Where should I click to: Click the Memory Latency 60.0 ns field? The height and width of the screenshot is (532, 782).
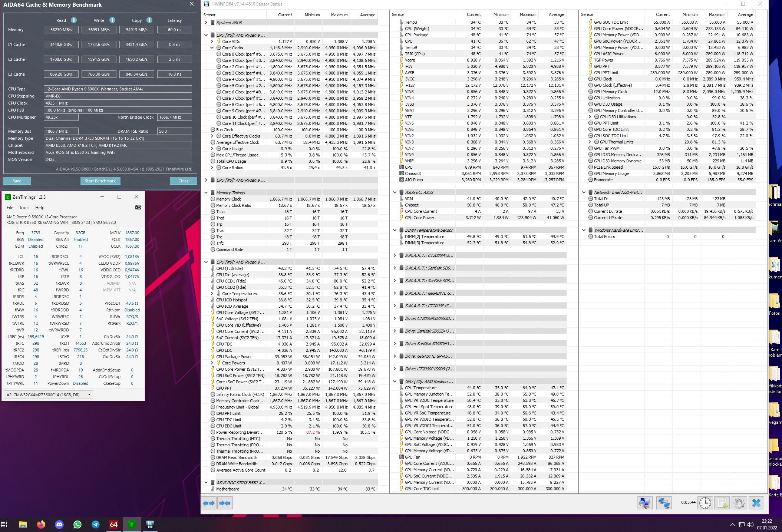pyautogui.click(x=175, y=30)
